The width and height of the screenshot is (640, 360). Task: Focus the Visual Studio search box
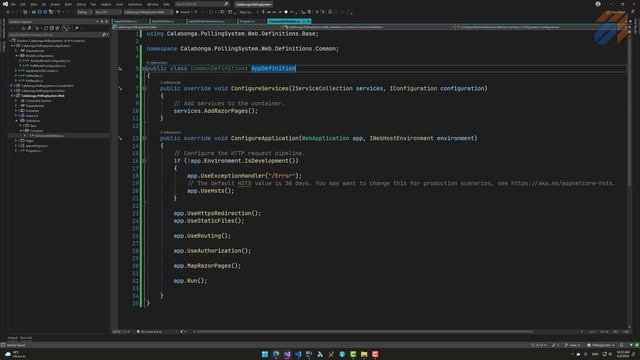click(202, 4)
